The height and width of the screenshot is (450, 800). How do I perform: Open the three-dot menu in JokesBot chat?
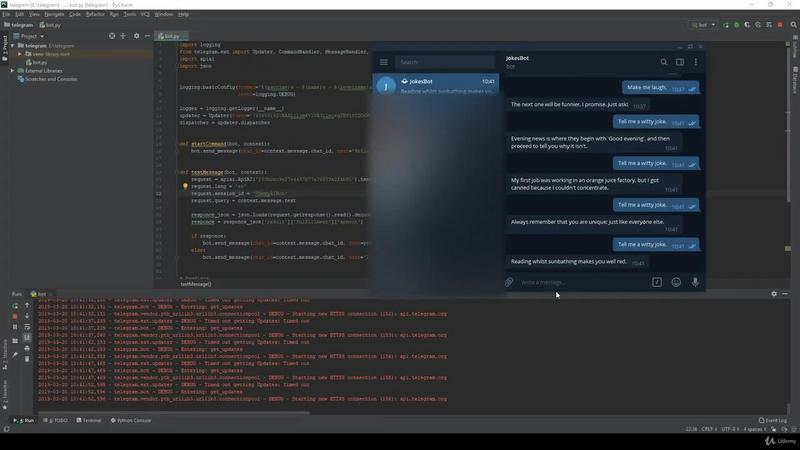pos(695,62)
